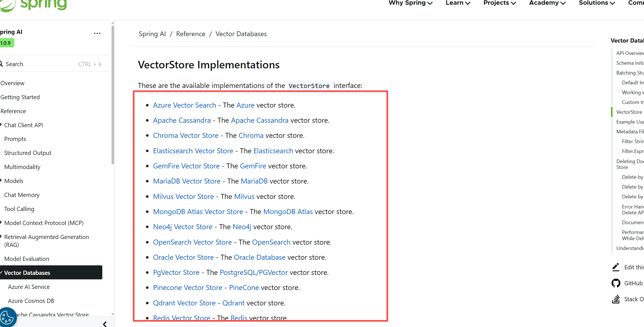The image size is (644, 327).
Task: Open the Projects dropdown menu
Action: click(x=500, y=3)
